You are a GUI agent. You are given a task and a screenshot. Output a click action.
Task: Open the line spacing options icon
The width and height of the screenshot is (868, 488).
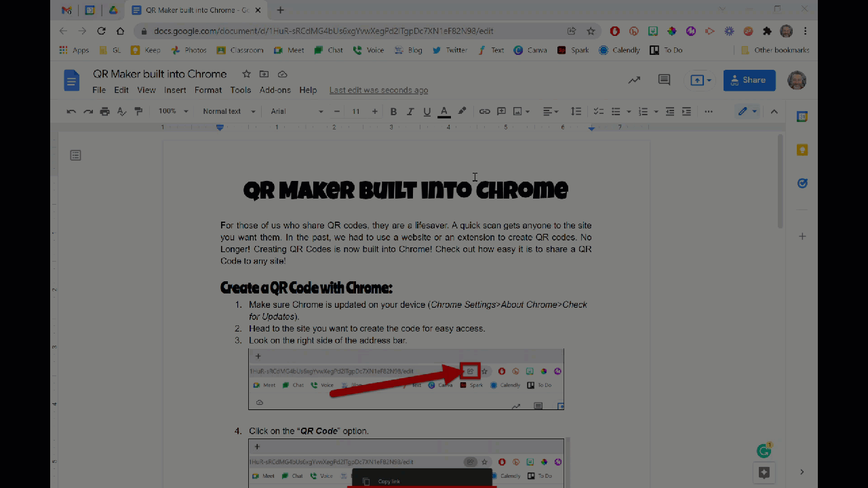576,111
